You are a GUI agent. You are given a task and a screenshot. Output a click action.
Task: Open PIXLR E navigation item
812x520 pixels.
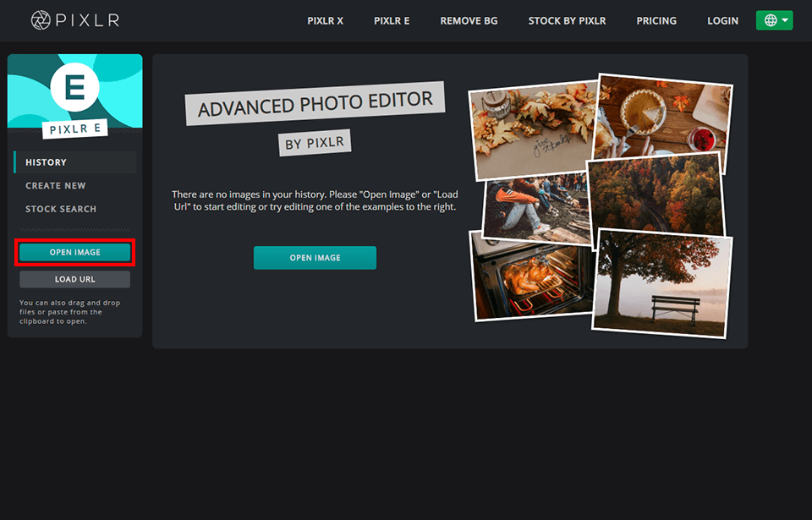(392, 21)
